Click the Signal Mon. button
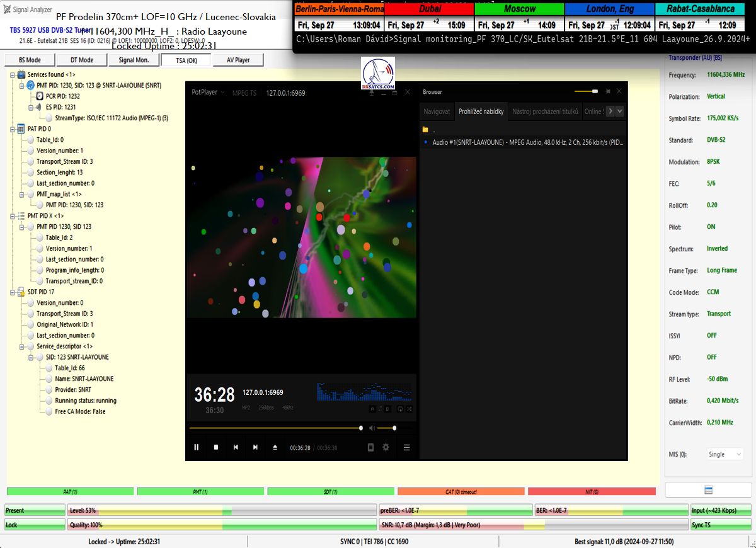This screenshot has width=756, height=548. pos(134,60)
